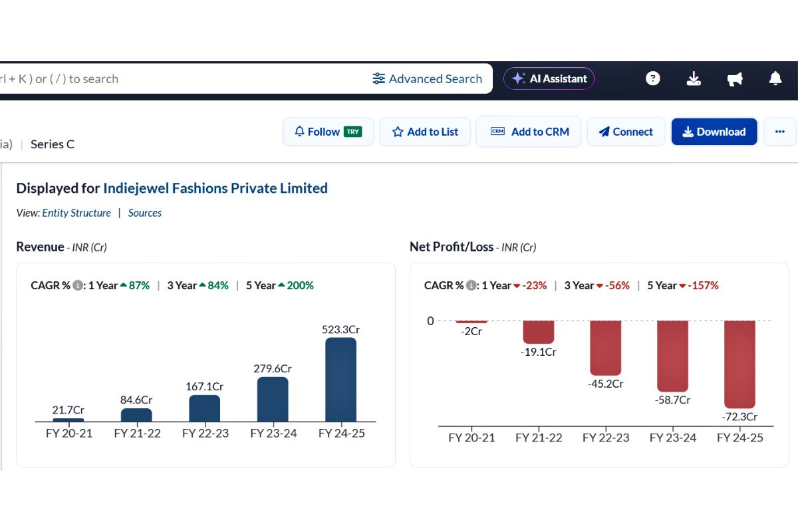Image resolution: width=798 pixels, height=532 pixels.
Task: Click the Revenue CAGR info icon
Action: tap(78, 285)
